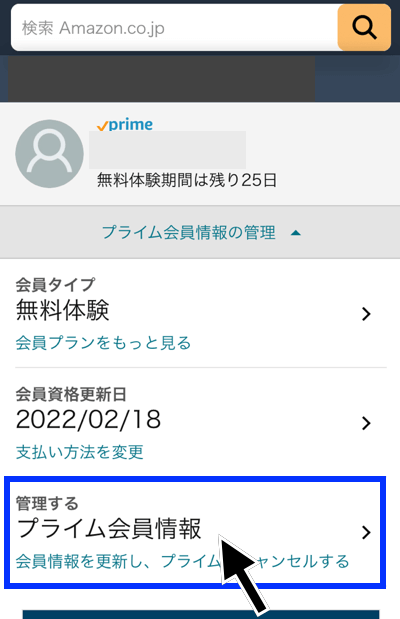Tap the 無料体験期間は残り25日 notice

click(x=187, y=180)
